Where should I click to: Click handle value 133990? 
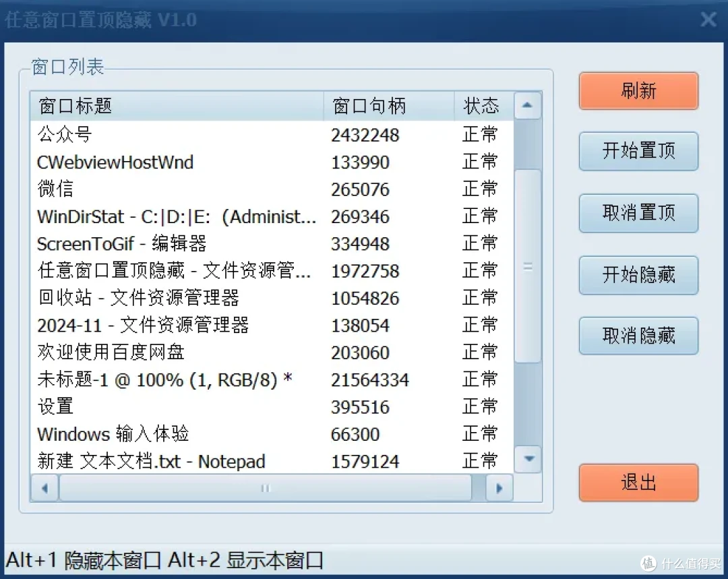click(360, 162)
